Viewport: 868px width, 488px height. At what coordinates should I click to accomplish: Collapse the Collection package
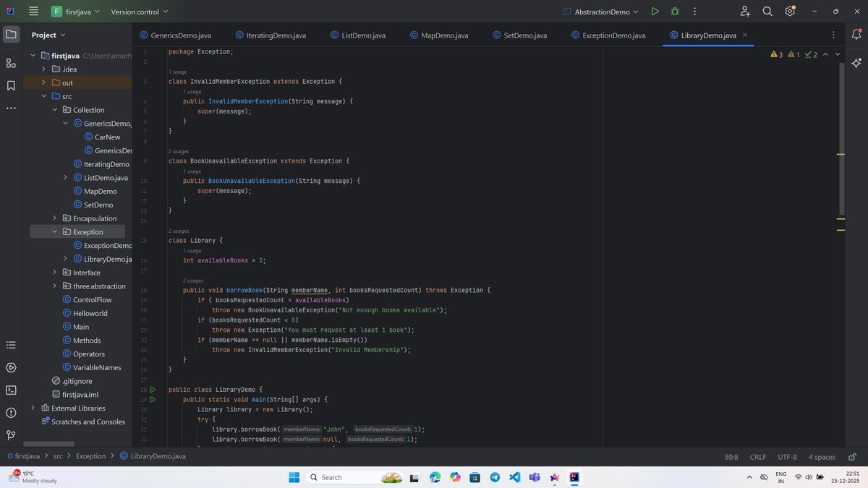click(x=54, y=110)
